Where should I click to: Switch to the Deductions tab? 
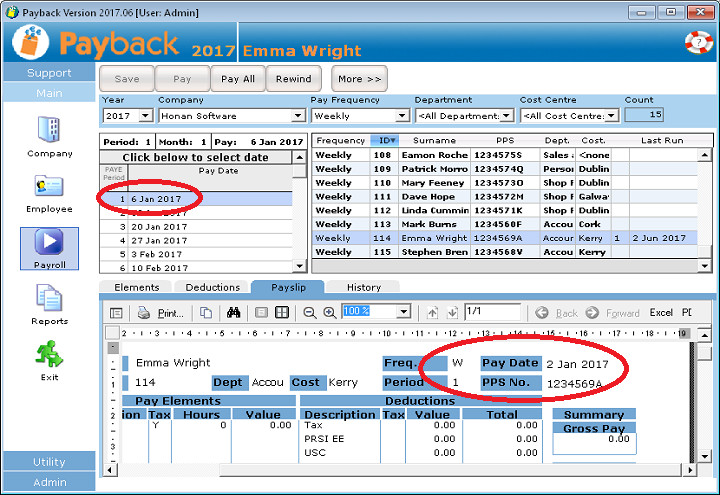tap(212, 287)
